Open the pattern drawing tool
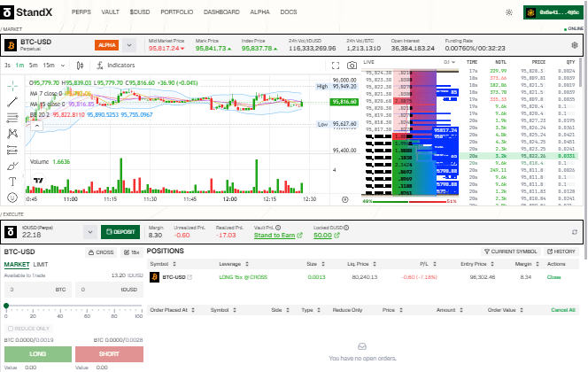Screen dimensions: 588x372 (x=12, y=134)
